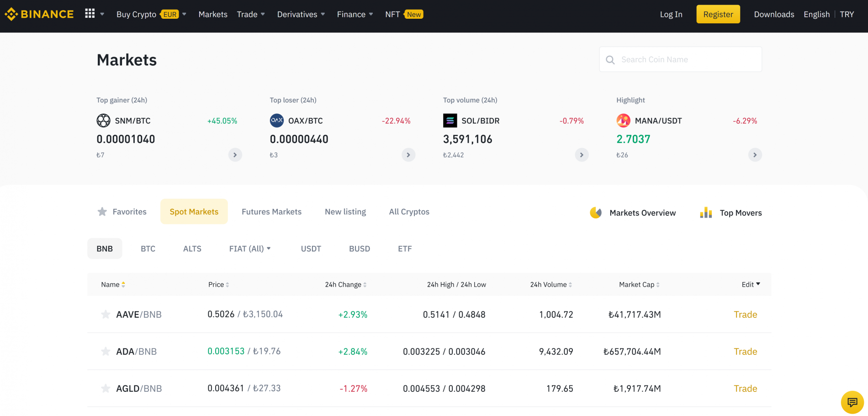Expand the FIAT (All) dropdown

[250, 249]
